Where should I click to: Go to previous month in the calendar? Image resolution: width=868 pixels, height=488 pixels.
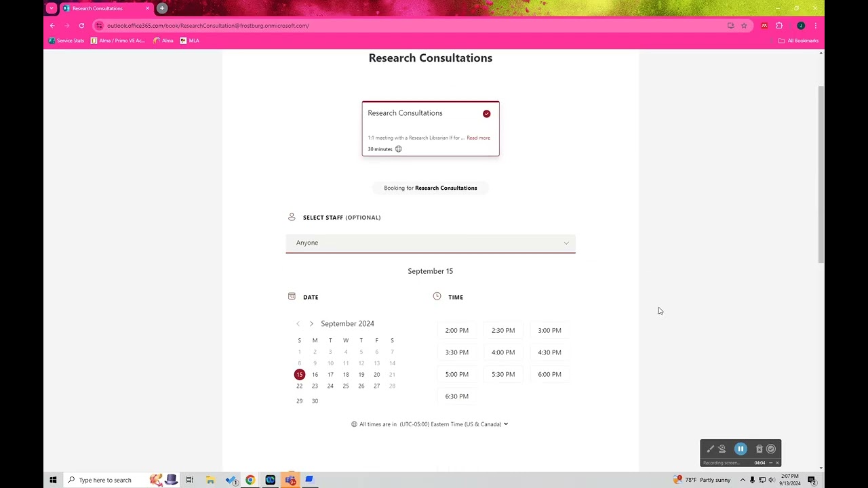pos(298,324)
